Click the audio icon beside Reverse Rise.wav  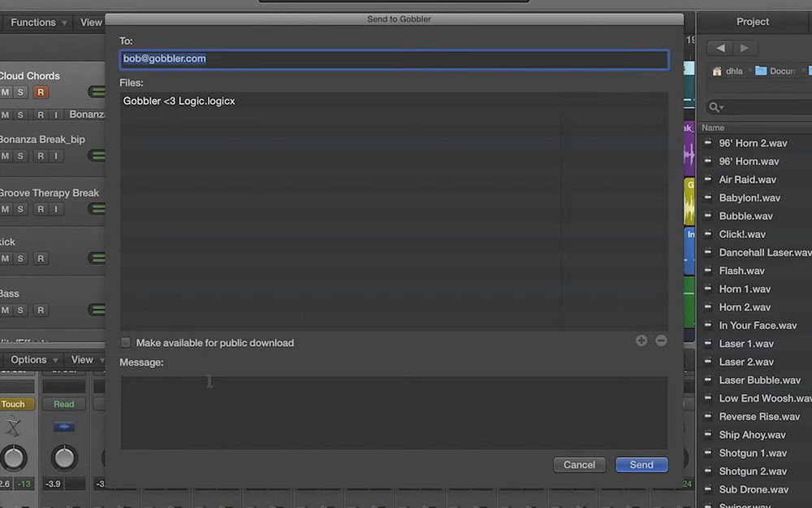[x=708, y=415]
